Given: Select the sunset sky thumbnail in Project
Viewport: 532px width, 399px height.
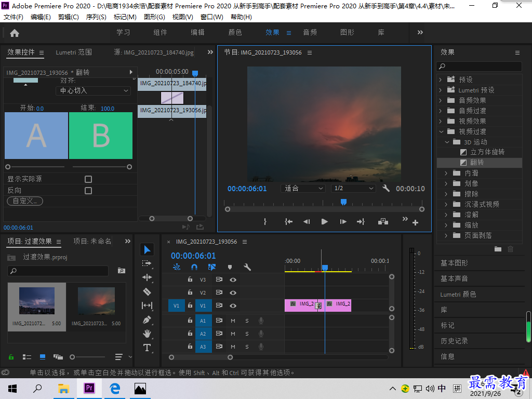Looking at the screenshot, I should (x=96, y=301).
